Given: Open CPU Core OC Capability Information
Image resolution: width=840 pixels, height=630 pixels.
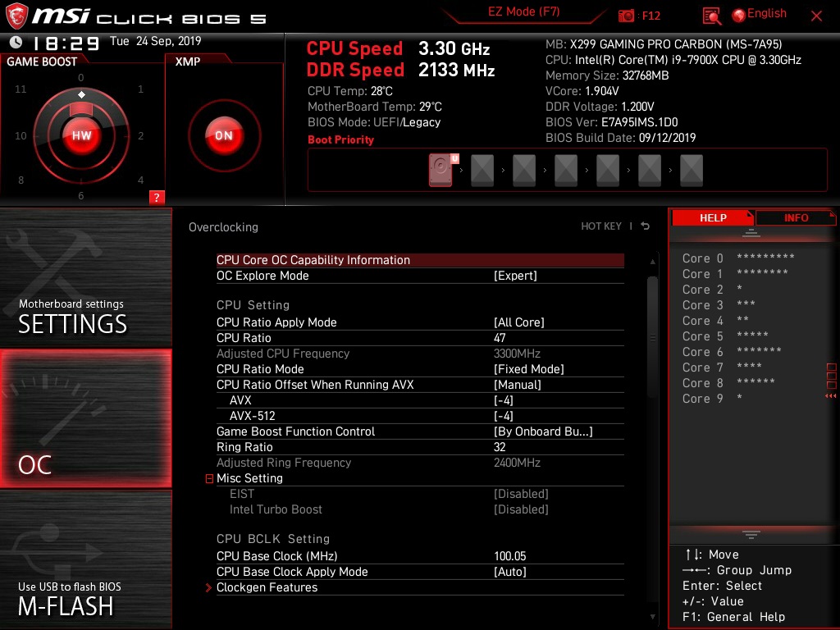Looking at the screenshot, I should pyautogui.click(x=420, y=260).
